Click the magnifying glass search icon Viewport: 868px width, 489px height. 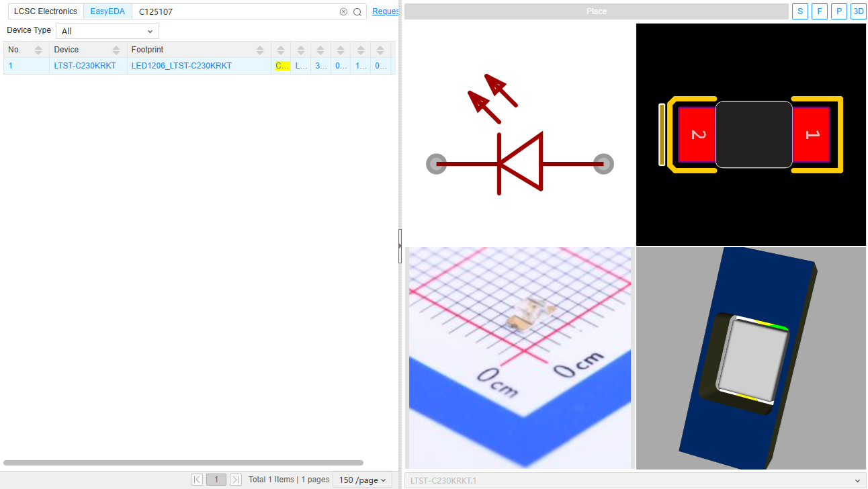357,11
